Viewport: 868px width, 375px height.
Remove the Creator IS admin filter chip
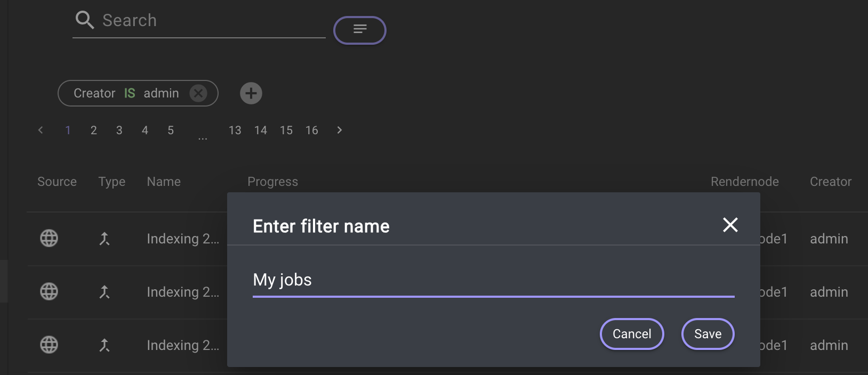point(198,93)
